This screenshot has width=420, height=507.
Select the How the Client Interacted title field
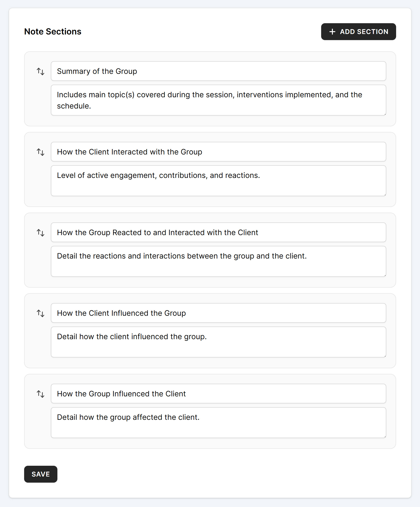(218, 152)
